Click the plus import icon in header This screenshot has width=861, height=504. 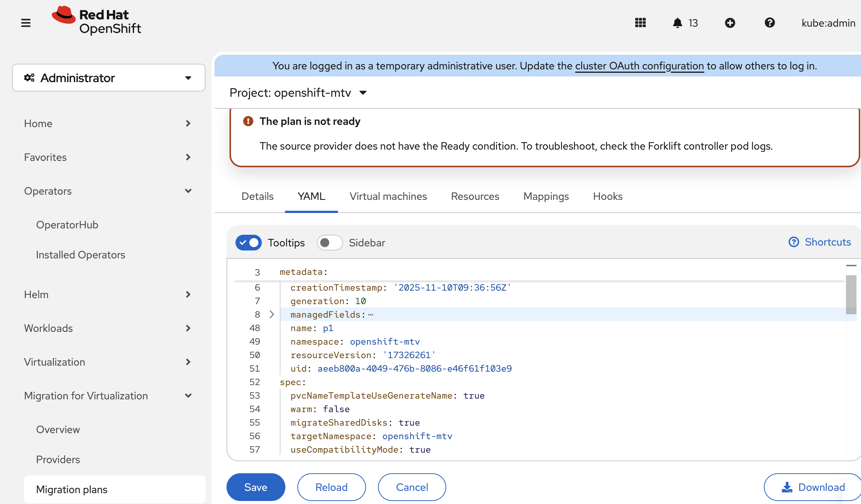pyautogui.click(x=730, y=23)
